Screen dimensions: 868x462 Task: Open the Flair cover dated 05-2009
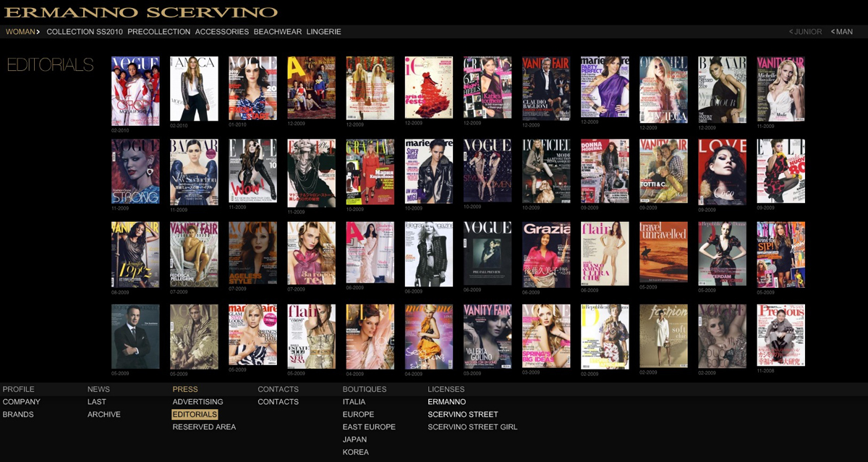click(x=311, y=336)
